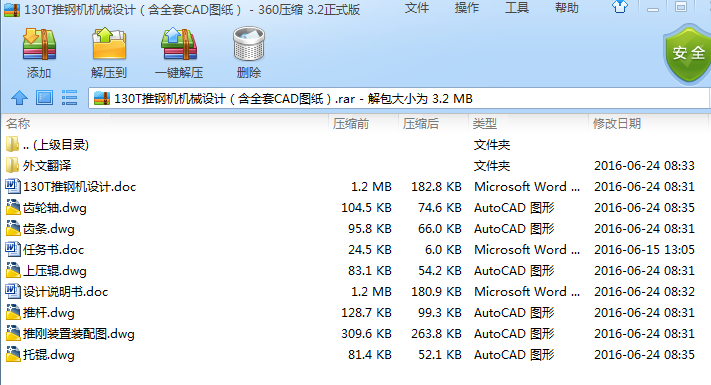
Task: Select the file name 任务书.doc
Action: (x=54, y=250)
